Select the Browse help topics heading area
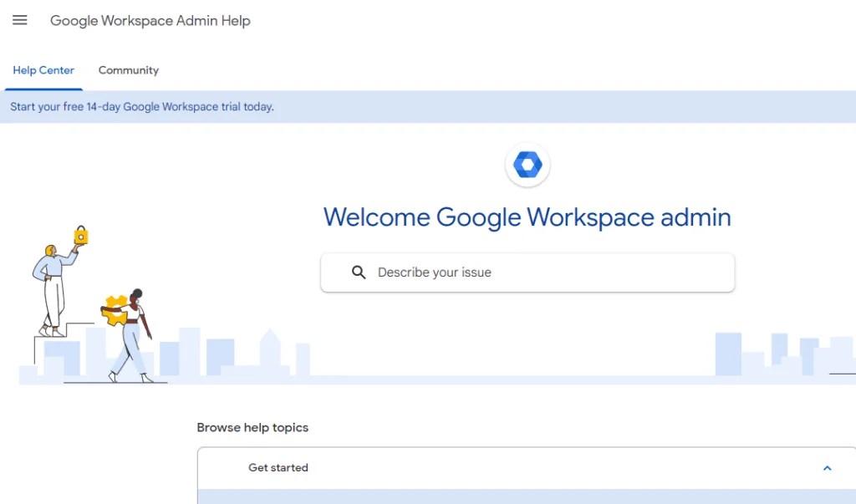This screenshot has height=504, width=856. tap(252, 427)
